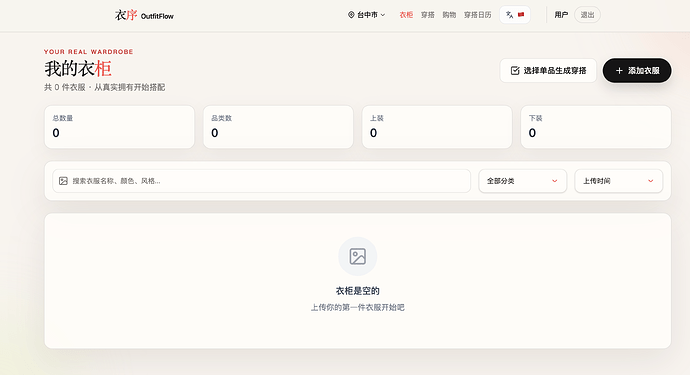Click the 衣序 OutfitFlow logo
The width and height of the screenshot is (690, 375).
pyautogui.click(x=144, y=15)
